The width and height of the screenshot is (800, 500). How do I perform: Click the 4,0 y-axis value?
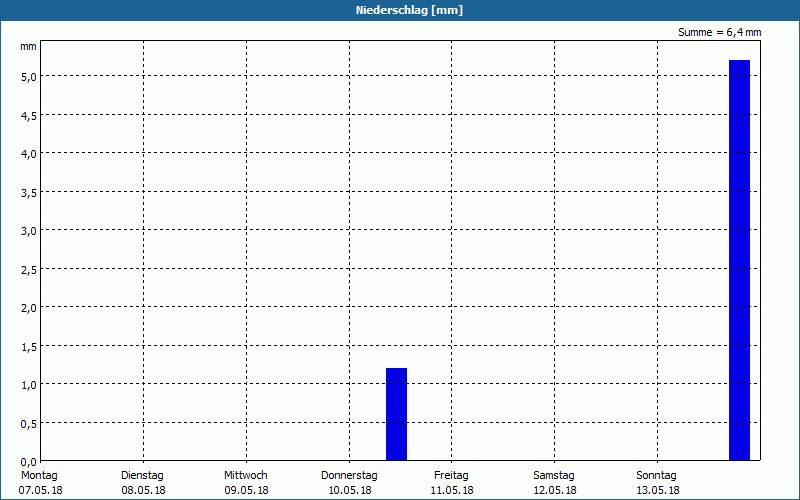(x=29, y=154)
